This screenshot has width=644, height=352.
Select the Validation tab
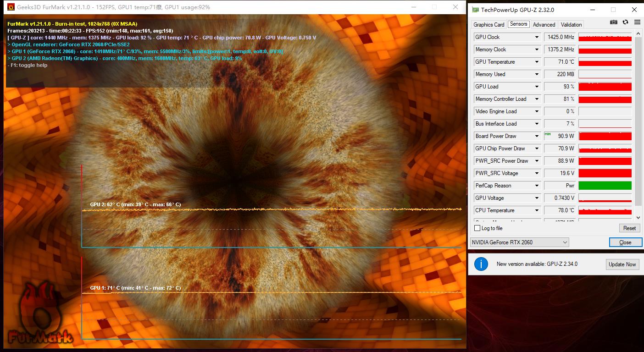coord(571,25)
